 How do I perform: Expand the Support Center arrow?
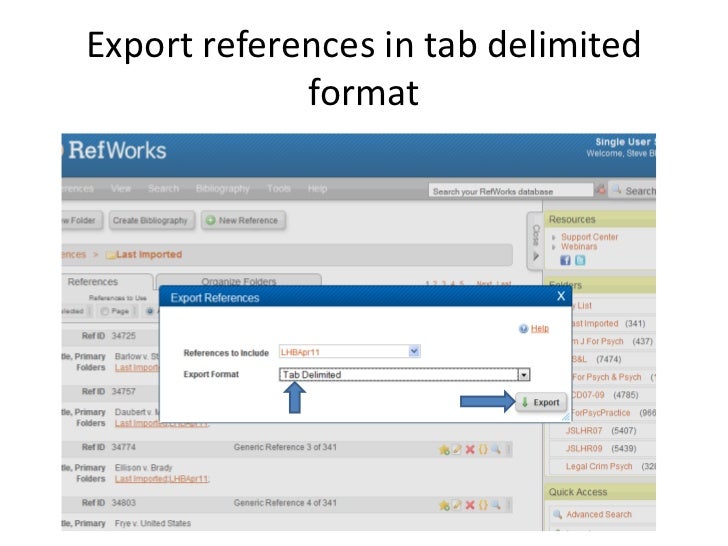click(553, 237)
